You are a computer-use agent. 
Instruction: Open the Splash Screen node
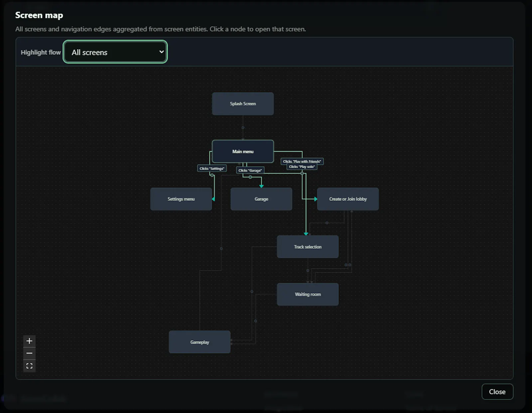tap(243, 104)
